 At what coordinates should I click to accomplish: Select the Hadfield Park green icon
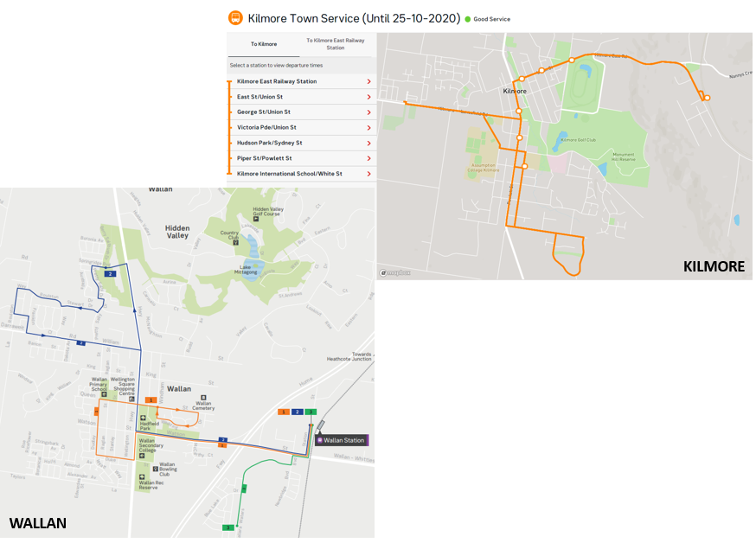tap(144, 418)
